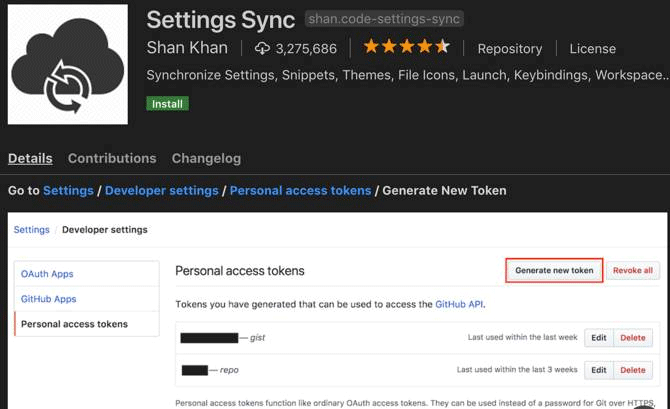Delete the repo token
Image resolution: width=670 pixels, height=409 pixels.
point(632,370)
